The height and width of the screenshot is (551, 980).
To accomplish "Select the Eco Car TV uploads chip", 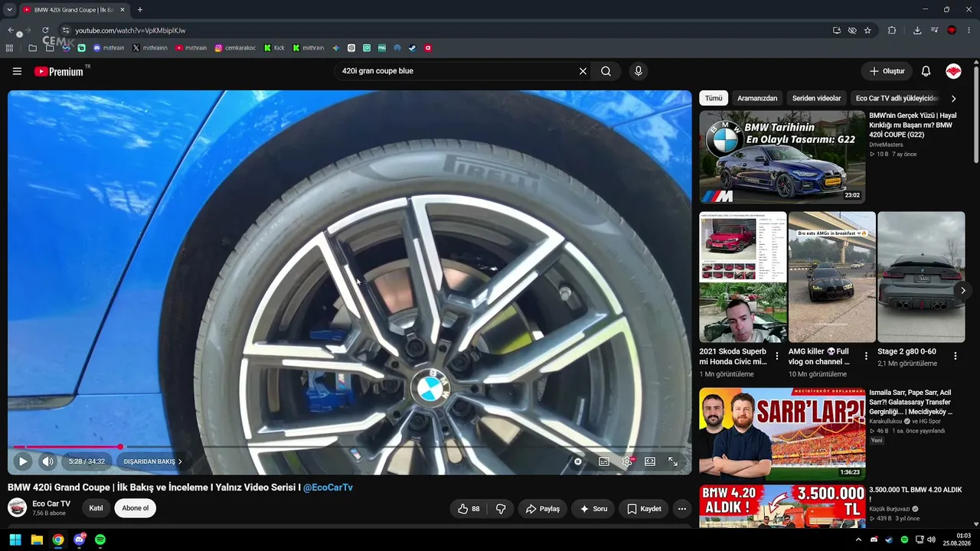I will point(897,98).
